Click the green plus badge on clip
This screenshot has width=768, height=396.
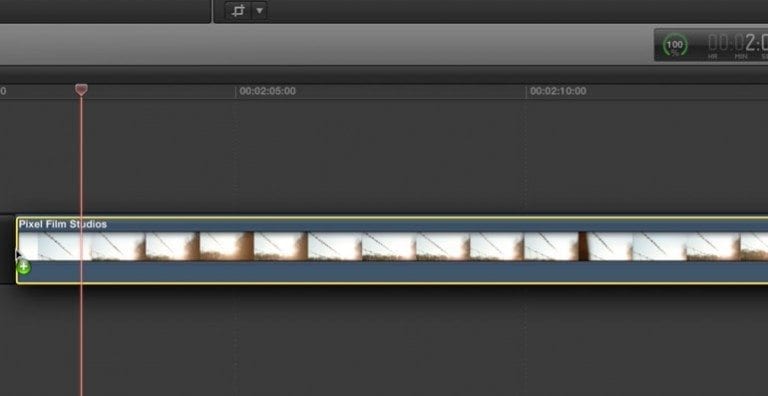(24, 268)
